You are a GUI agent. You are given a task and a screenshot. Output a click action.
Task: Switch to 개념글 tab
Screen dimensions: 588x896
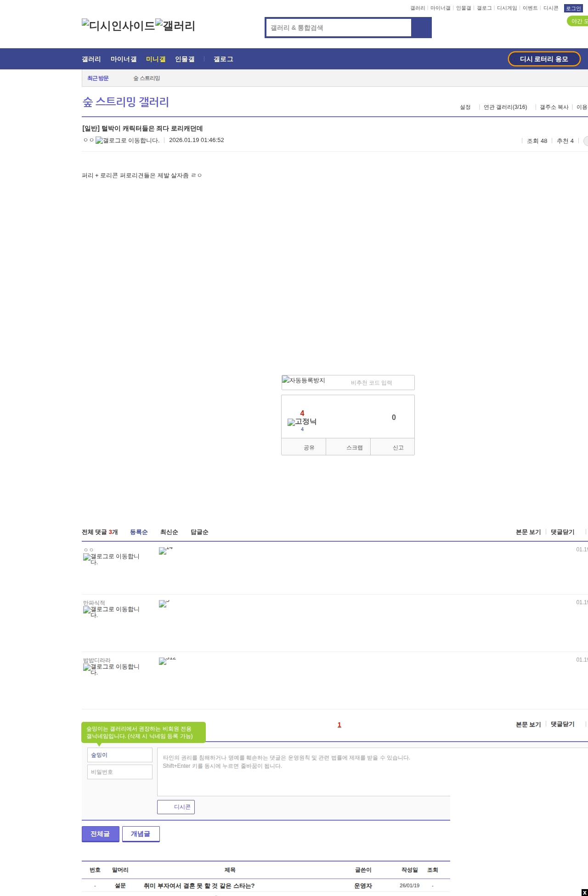141,834
